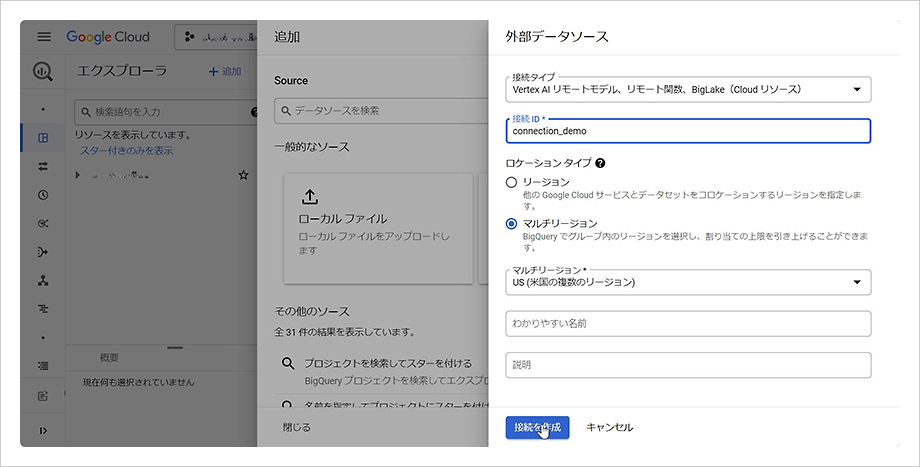
Task: Open the release notes icon in sidebar
Action: (x=43, y=396)
